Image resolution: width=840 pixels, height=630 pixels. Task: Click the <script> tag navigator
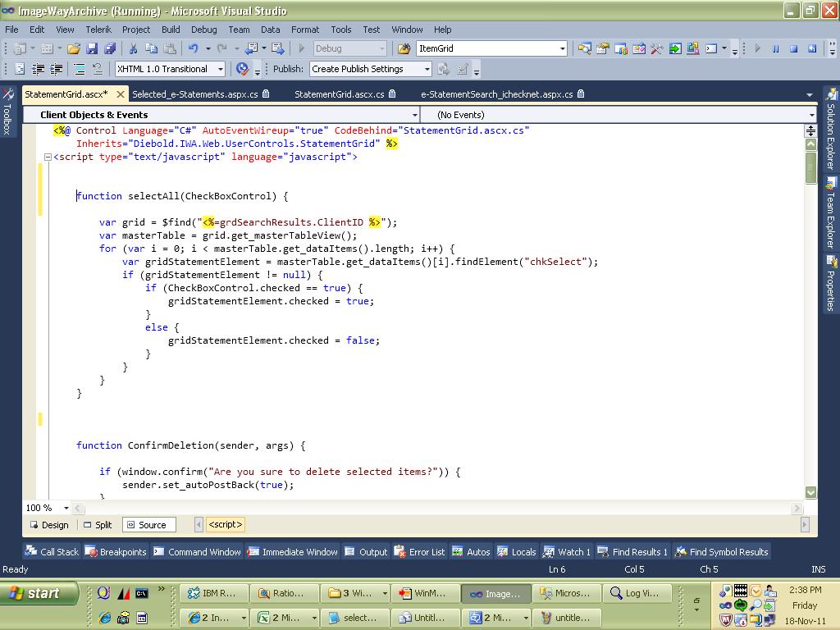(x=226, y=524)
